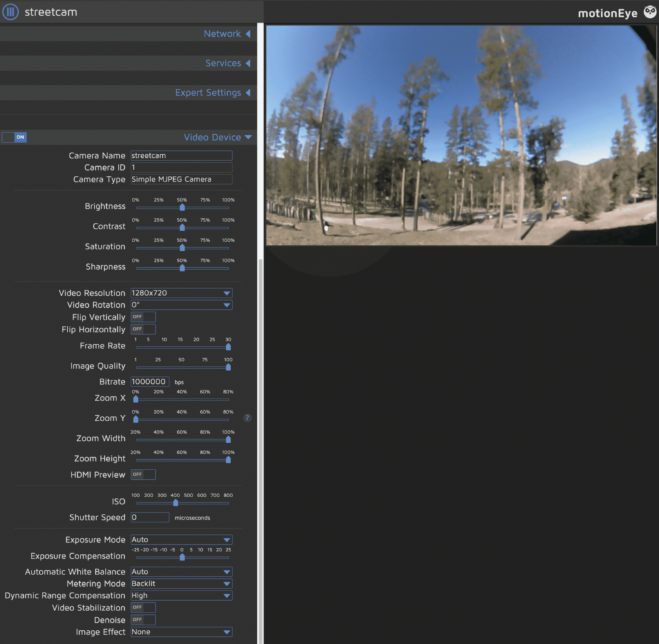Viewport: 659px width, 644px height.
Task: Open the Video Resolution dropdown
Action: [x=181, y=293]
